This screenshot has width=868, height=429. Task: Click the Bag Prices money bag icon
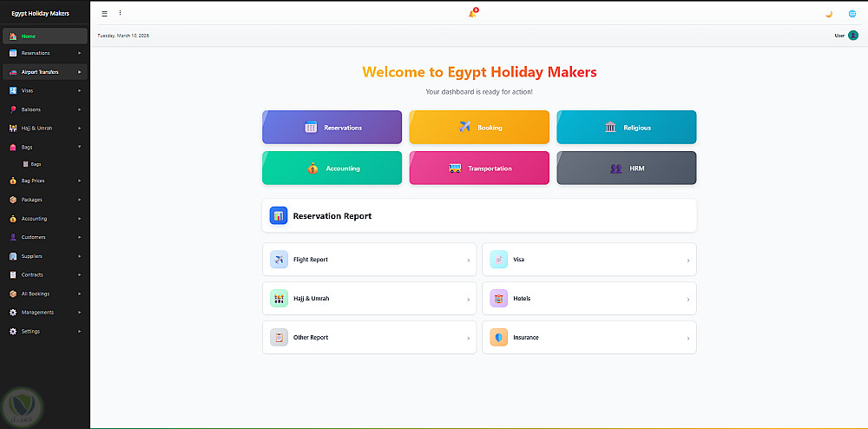click(x=13, y=181)
